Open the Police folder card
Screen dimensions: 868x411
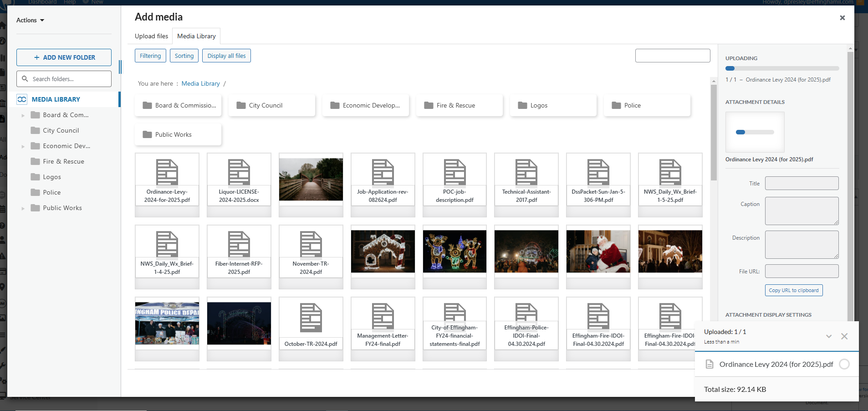coord(647,105)
